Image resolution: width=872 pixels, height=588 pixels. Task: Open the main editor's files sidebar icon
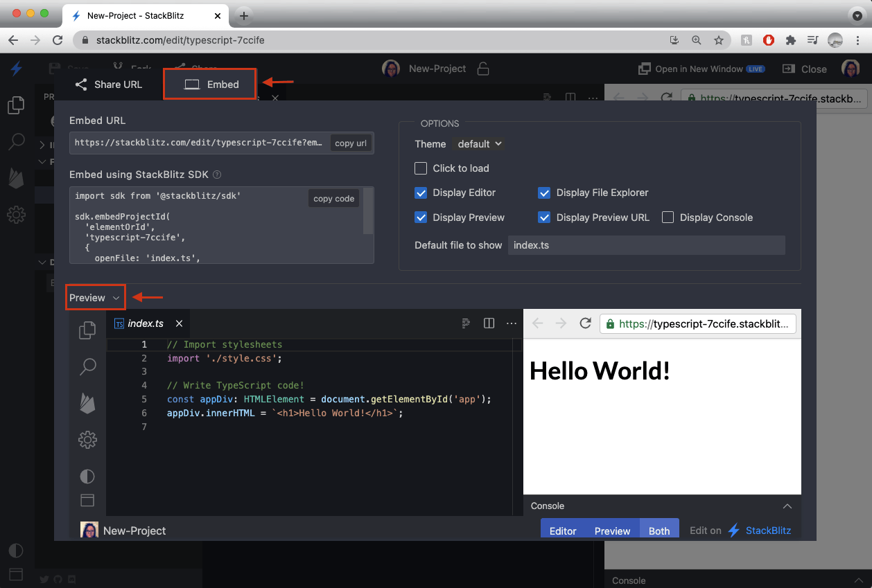pyautogui.click(x=16, y=105)
